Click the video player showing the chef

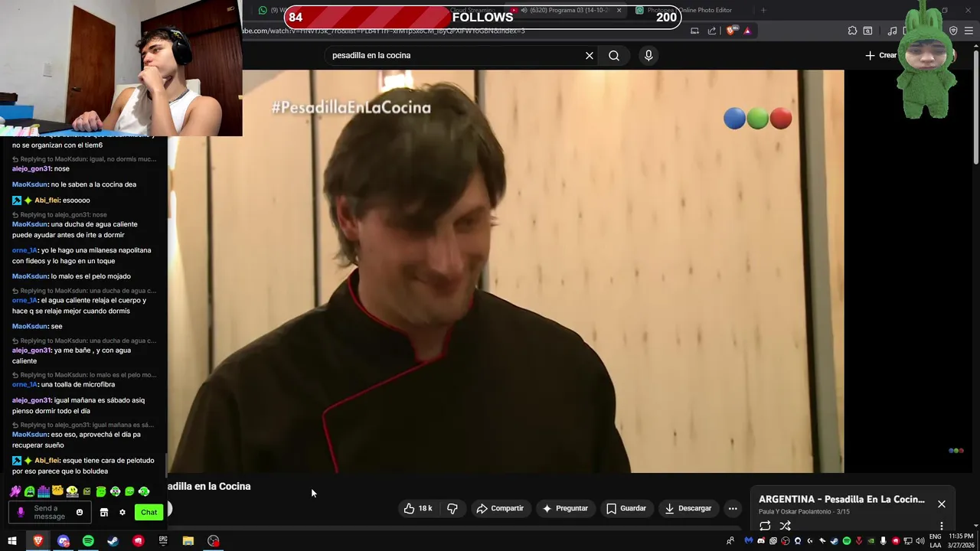[505, 271]
